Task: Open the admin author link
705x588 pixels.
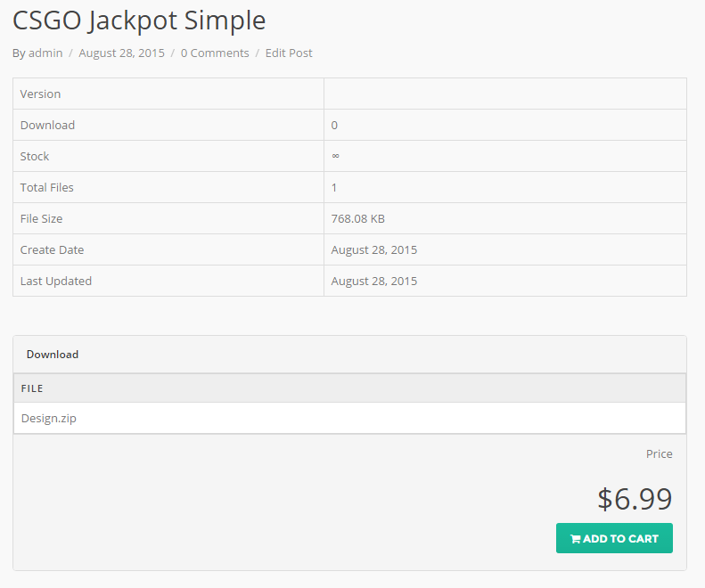Action: 45,53
